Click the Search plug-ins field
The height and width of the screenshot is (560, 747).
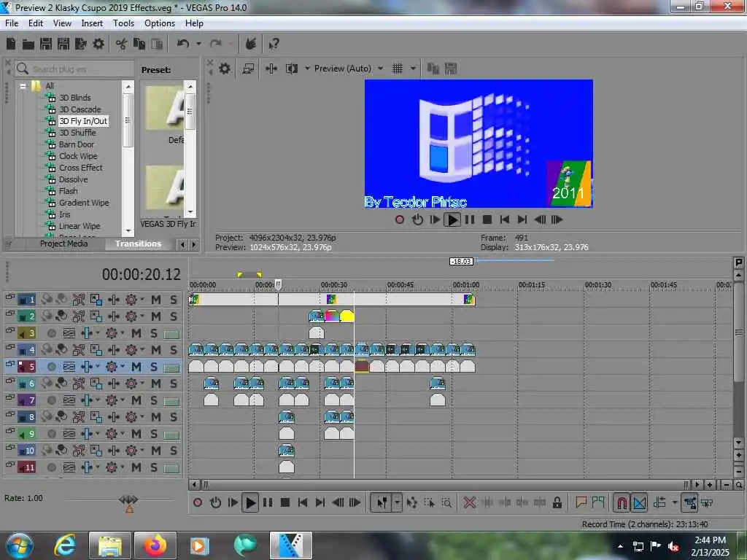(74, 69)
